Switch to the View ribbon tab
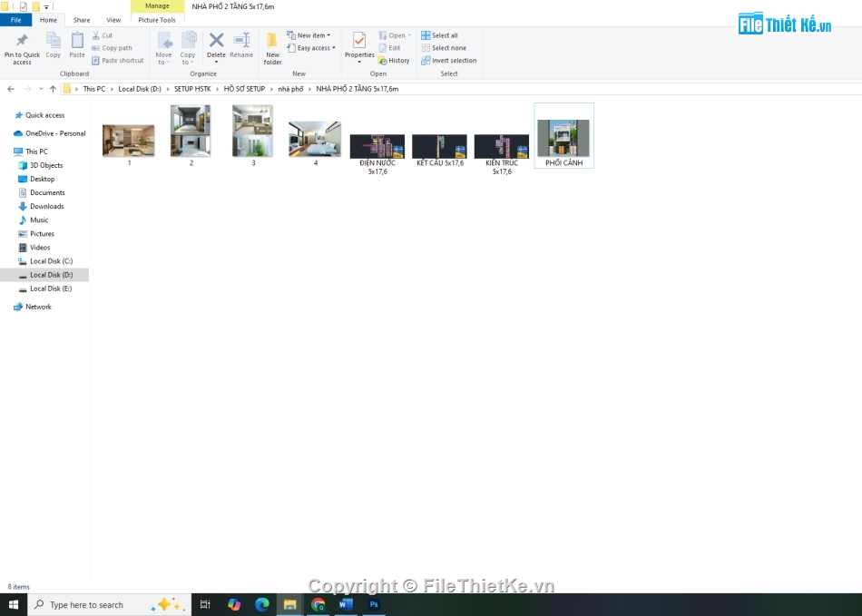 click(113, 20)
